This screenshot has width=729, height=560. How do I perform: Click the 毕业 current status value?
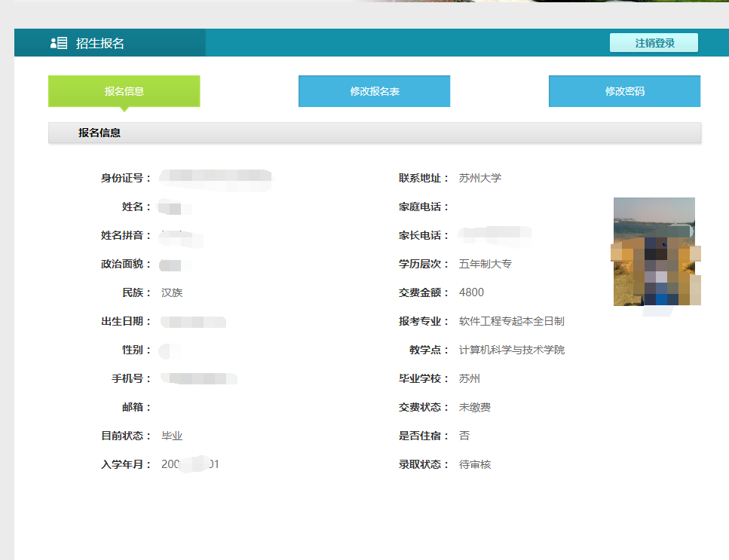pos(172,436)
